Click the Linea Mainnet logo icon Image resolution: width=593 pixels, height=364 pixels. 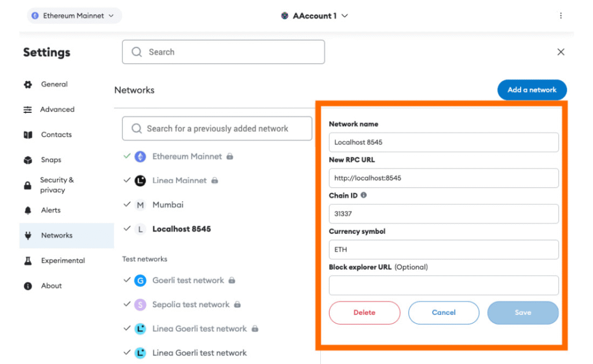click(x=140, y=181)
